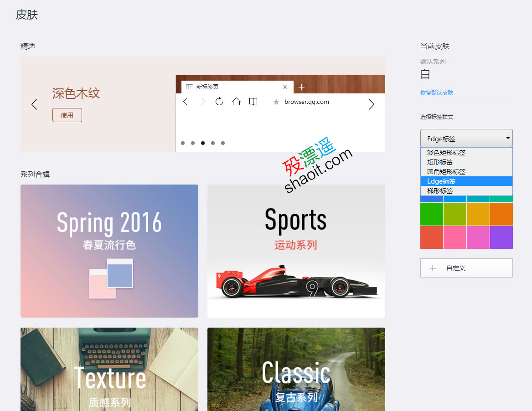Viewport: 532px width, 411px height.
Task: Go to next featured skin arrow
Action: [x=372, y=104]
